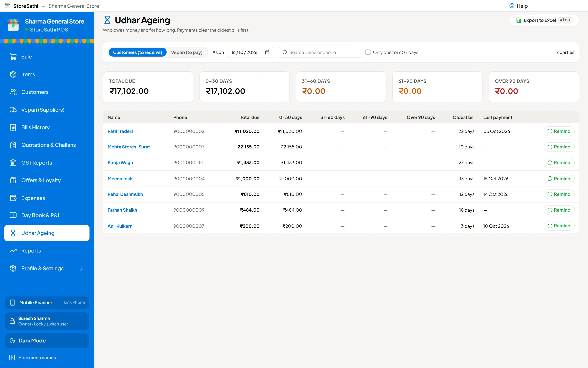Go to Customers people icon
The height and width of the screenshot is (368, 588).
coord(13,92)
